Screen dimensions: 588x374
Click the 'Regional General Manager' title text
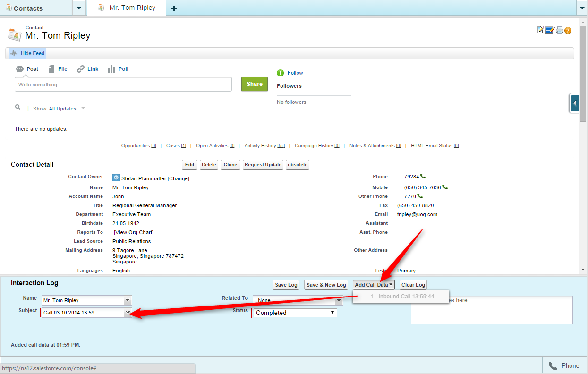tap(145, 205)
